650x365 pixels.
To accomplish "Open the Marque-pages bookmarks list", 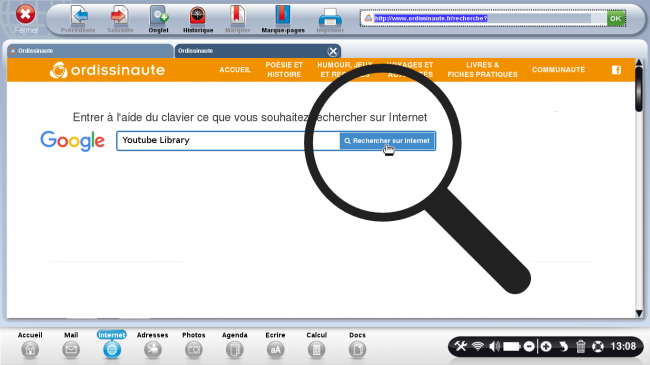I will click(283, 19).
